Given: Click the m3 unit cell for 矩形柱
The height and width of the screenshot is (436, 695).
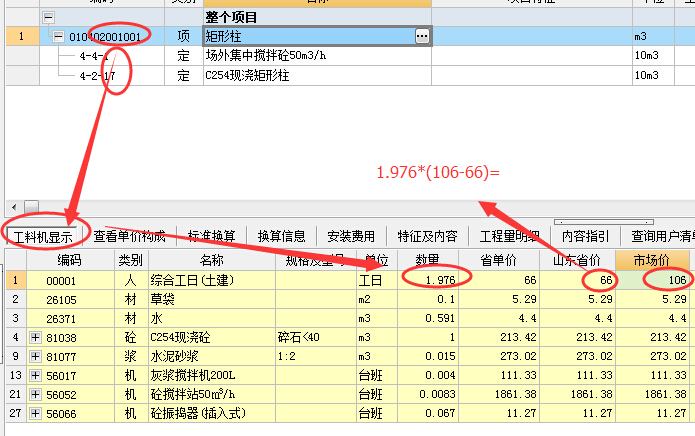Looking at the screenshot, I should [x=653, y=36].
